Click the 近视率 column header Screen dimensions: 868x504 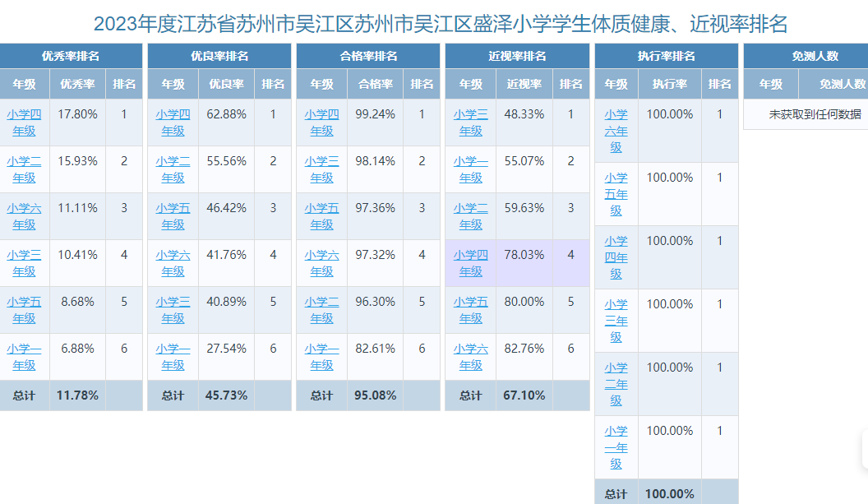pyautogui.click(x=524, y=84)
